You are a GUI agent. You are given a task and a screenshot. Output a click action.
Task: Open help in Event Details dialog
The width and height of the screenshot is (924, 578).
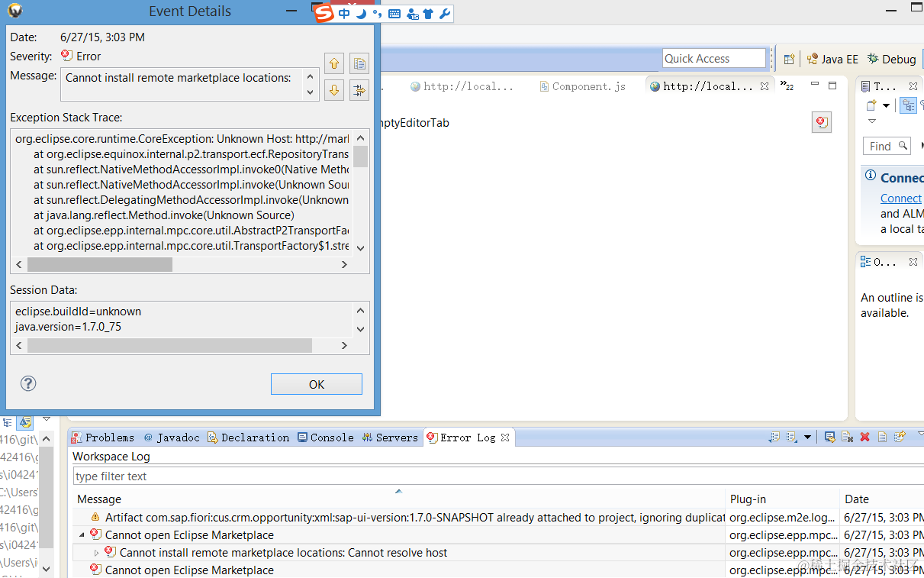[28, 383]
